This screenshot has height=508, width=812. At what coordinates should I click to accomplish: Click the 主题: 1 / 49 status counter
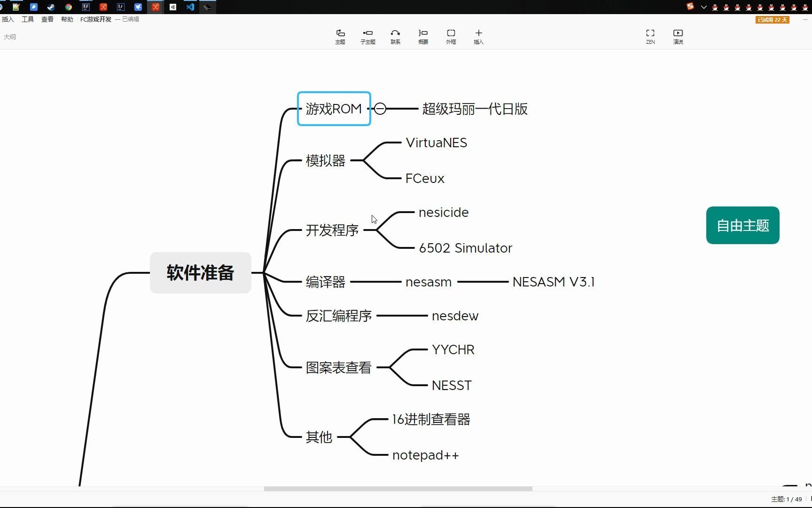point(787,499)
